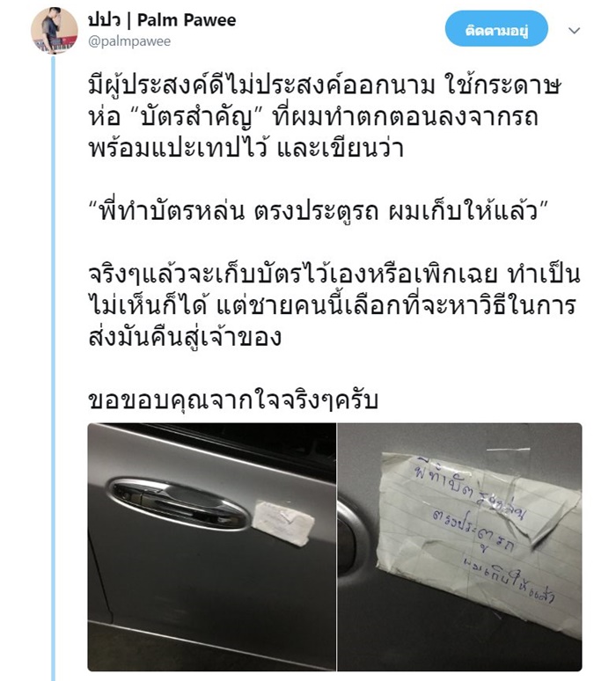Open Palm Pawee's profile avatar
This screenshot has height=681, width=616.
55,31
